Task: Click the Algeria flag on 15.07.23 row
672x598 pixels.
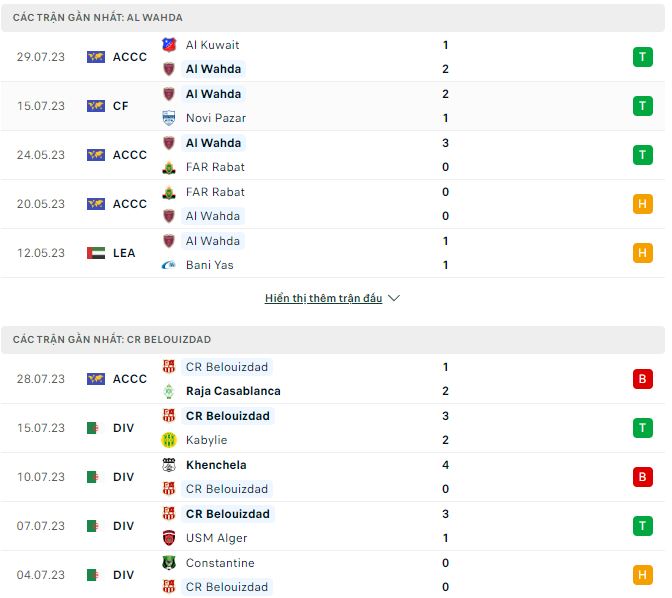Action: 96,428
